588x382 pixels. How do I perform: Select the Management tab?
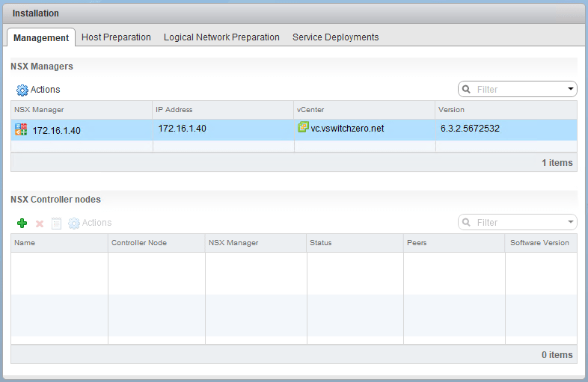(41, 37)
